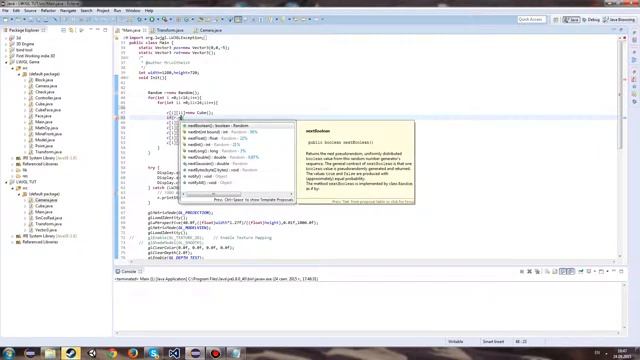
Task: Open Controller.java in Package Explorer
Action: click(48, 98)
